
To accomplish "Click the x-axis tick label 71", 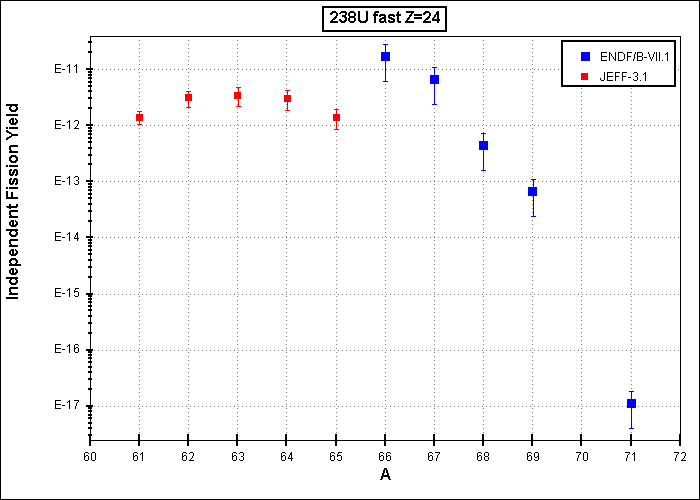I will 630,457.
